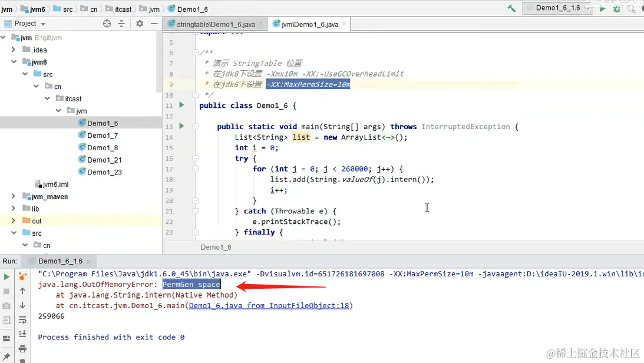Click Demo1_6 breadcrumb in navigation bar
The image size is (644, 363).
[188, 9]
